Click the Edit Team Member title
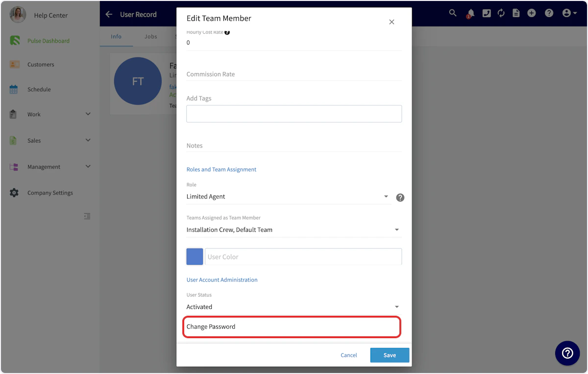 point(219,18)
